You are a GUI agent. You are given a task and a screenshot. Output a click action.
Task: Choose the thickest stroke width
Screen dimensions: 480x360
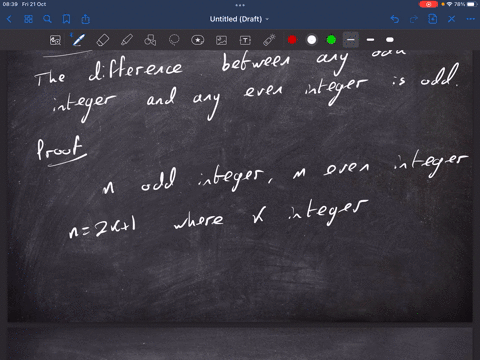[x=390, y=40]
